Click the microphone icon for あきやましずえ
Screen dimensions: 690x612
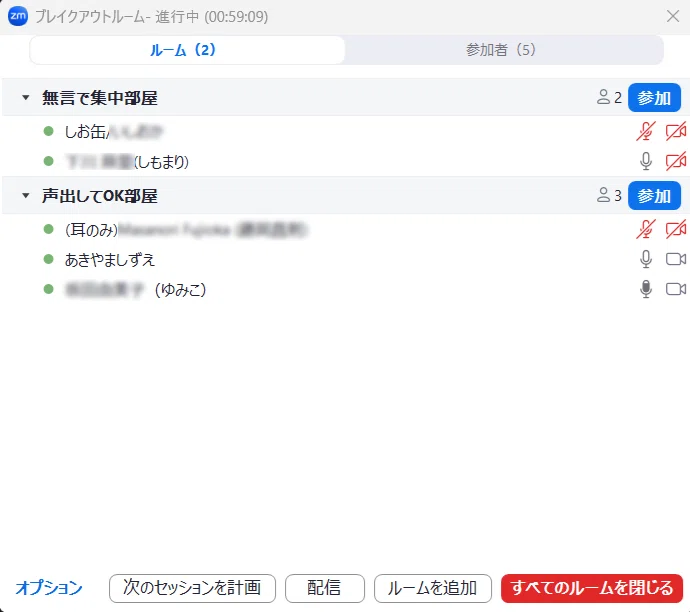click(x=646, y=259)
